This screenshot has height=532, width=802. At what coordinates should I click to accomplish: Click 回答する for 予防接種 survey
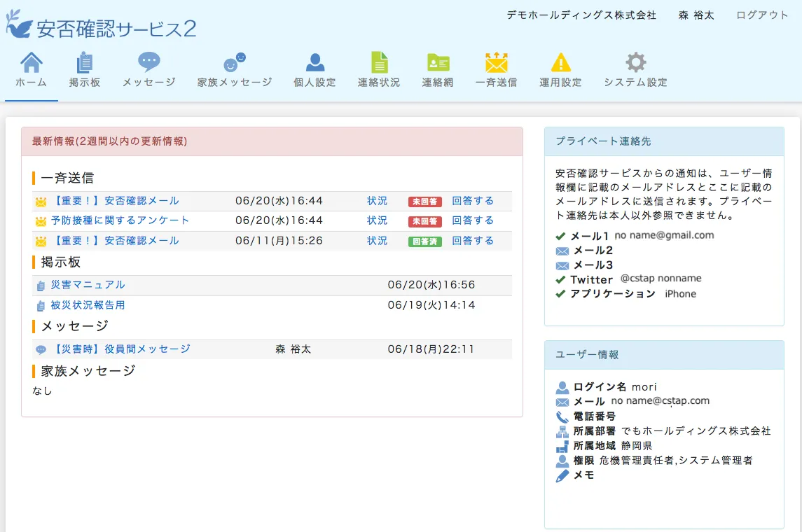click(473, 220)
